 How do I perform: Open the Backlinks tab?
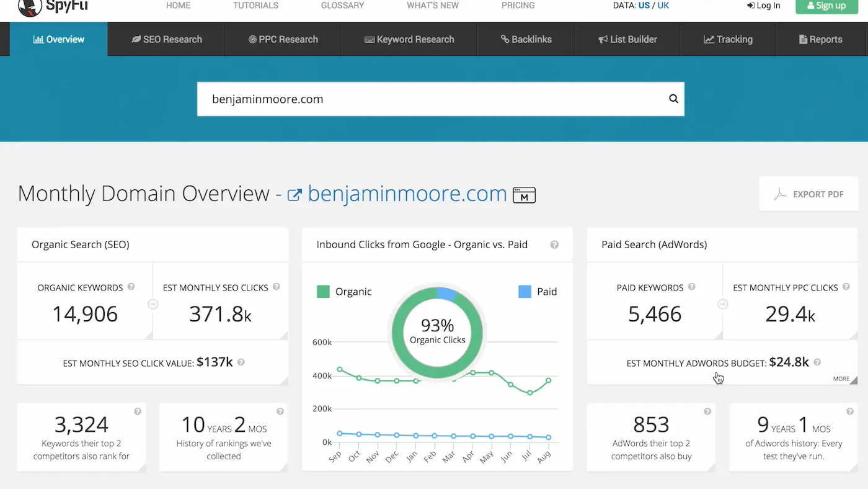click(x=526, y=39)
